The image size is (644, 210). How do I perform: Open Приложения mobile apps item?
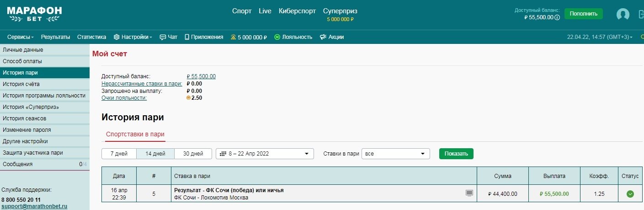point(203,37)
